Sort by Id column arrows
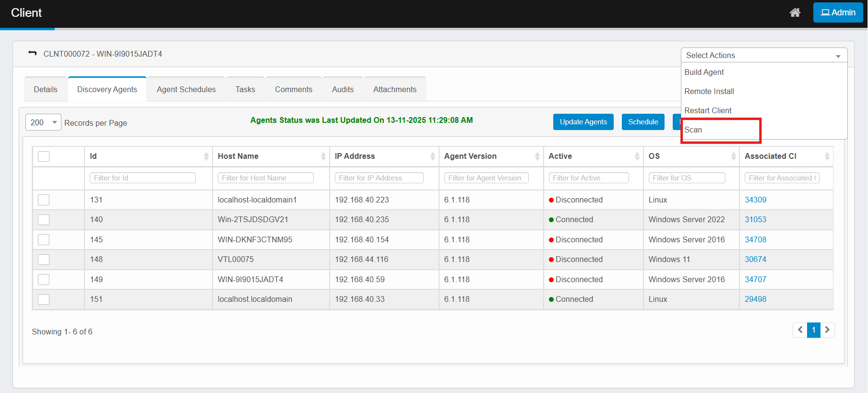 pos(206,156)
